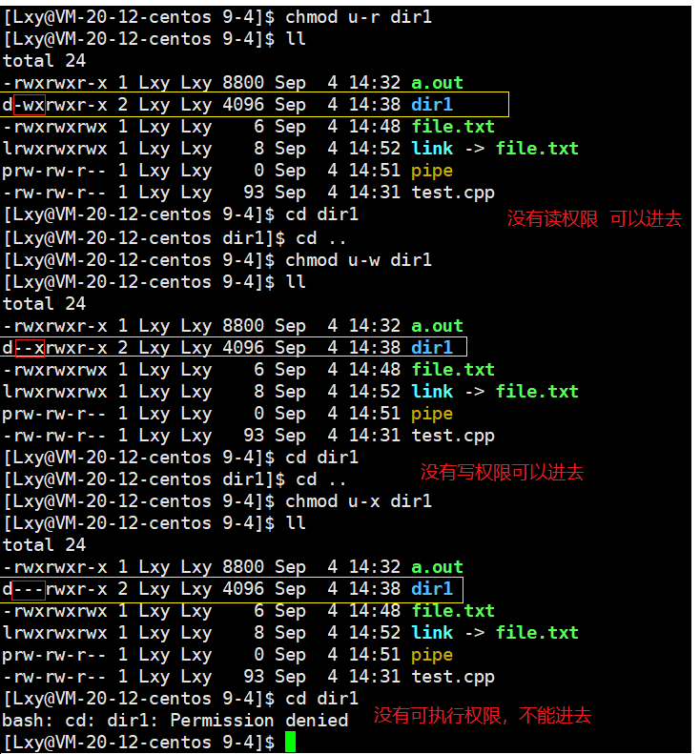The height and width of the screenshot is (754, 700).
Task: Click the 'chmod u-w dir1' command text
Action: click(x=359, y=260)
